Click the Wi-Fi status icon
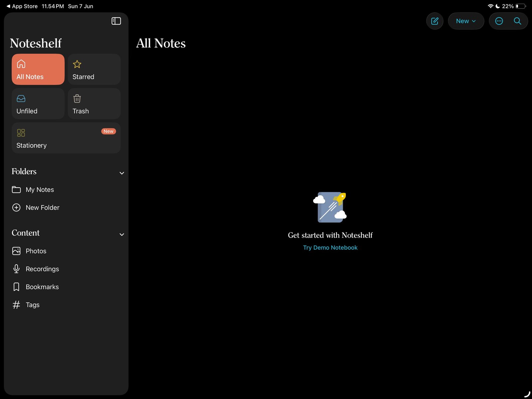This screenshot has height=399, width=532. click(490, 6)
